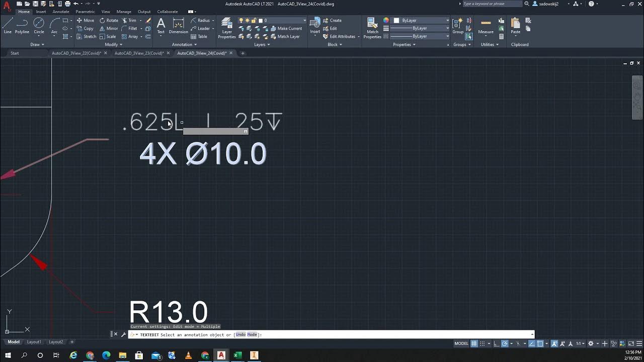Expand the Annotation panel
644x362 pixels.
tap(184, 45)
